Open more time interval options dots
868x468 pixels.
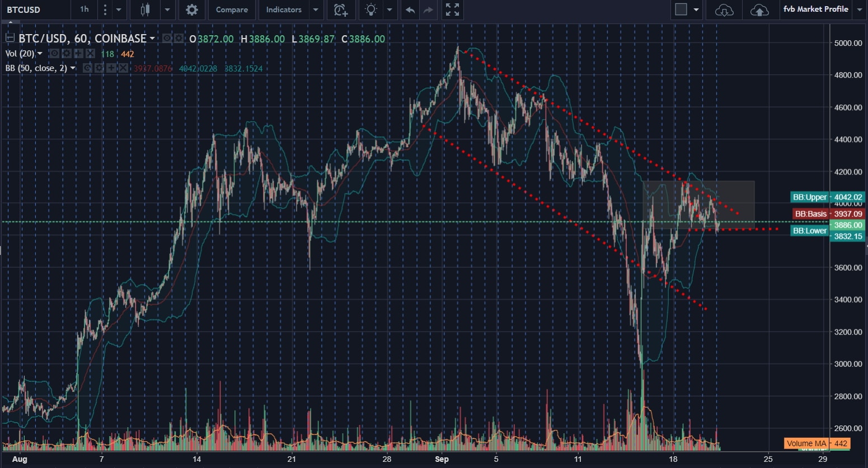[x=105, y=10]
